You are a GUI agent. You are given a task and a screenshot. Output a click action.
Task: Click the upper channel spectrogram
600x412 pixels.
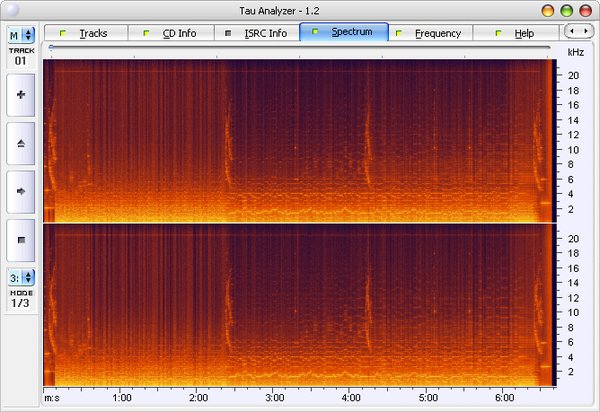point(300,141)
